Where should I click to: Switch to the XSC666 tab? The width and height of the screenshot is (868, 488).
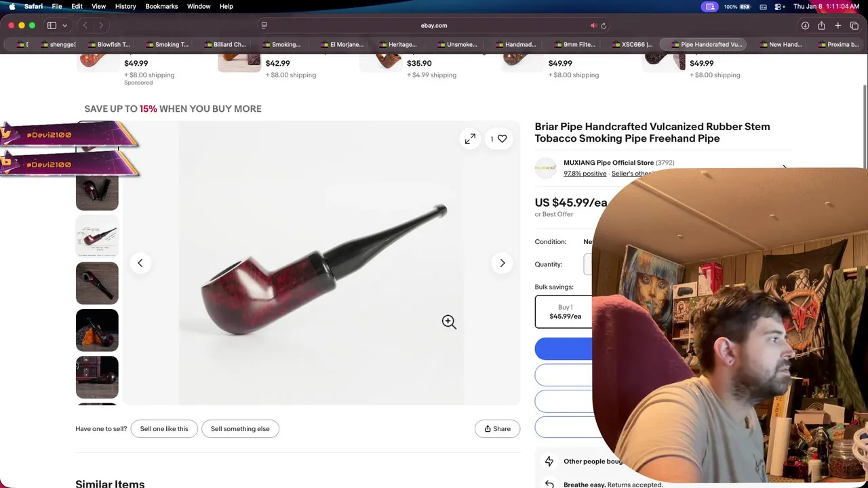[x=633, y=45]
